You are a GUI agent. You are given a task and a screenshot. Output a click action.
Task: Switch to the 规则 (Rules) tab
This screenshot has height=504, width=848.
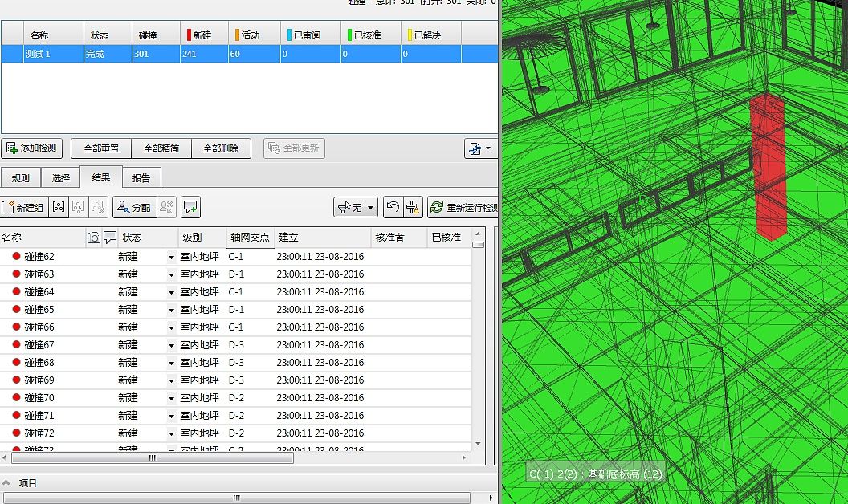(x=21, y=178)
